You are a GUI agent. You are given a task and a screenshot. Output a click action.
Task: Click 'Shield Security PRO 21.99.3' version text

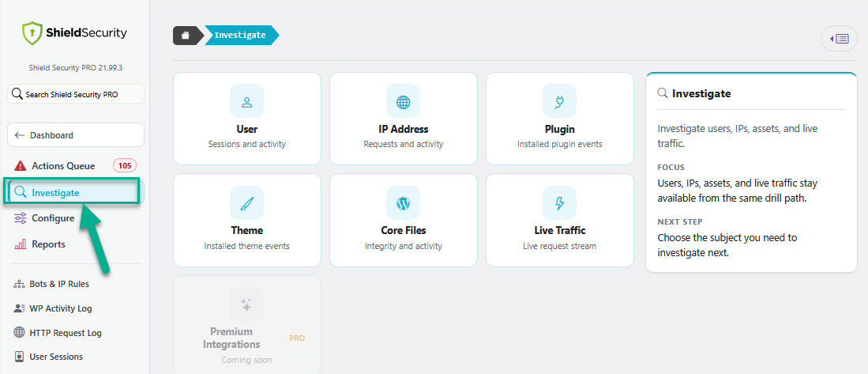click(75, 67)
